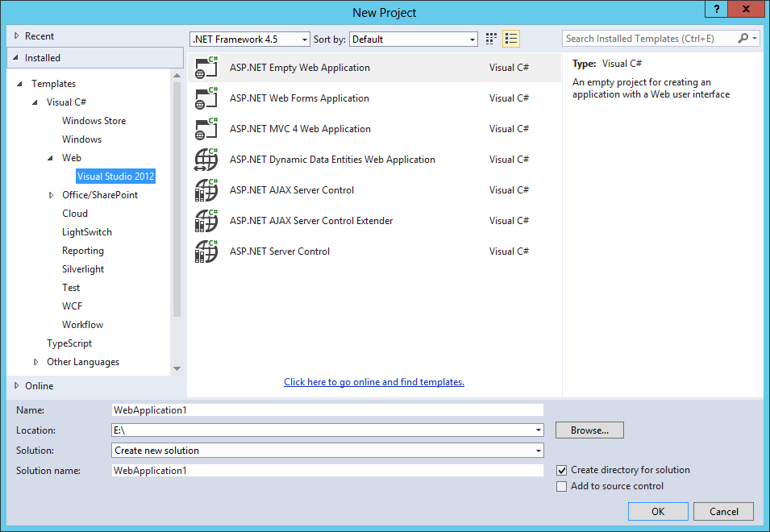Select the ASP.NET MVC 4 Web Application icon

click(x=207, y=129)
